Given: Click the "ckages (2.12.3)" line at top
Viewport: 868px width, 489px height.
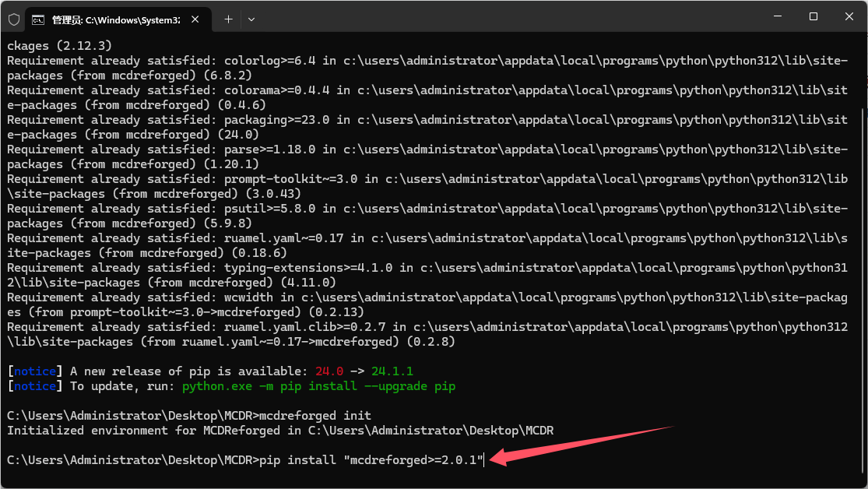Looking at the screenshot, I should point(59,45).
